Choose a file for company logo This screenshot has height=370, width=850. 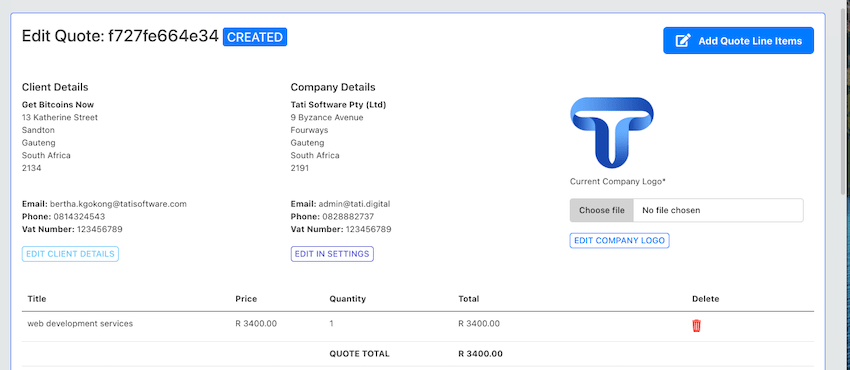tap(602, 210)
